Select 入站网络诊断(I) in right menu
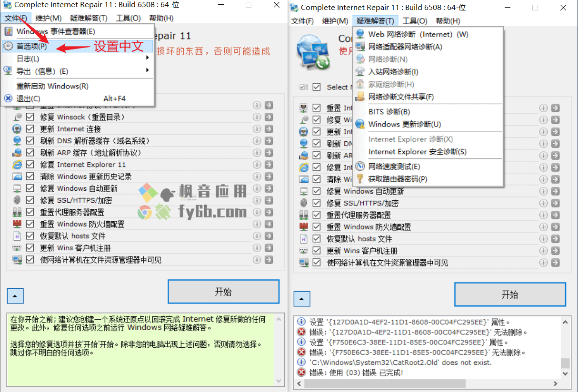The image size is (578, 392). [x=428, y=72]
